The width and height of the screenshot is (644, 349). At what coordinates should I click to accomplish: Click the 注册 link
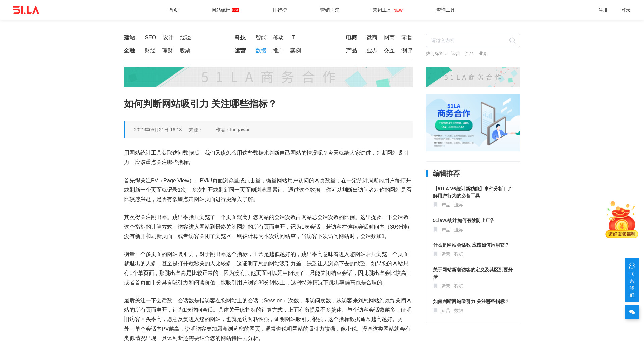(x=603, y=10)
